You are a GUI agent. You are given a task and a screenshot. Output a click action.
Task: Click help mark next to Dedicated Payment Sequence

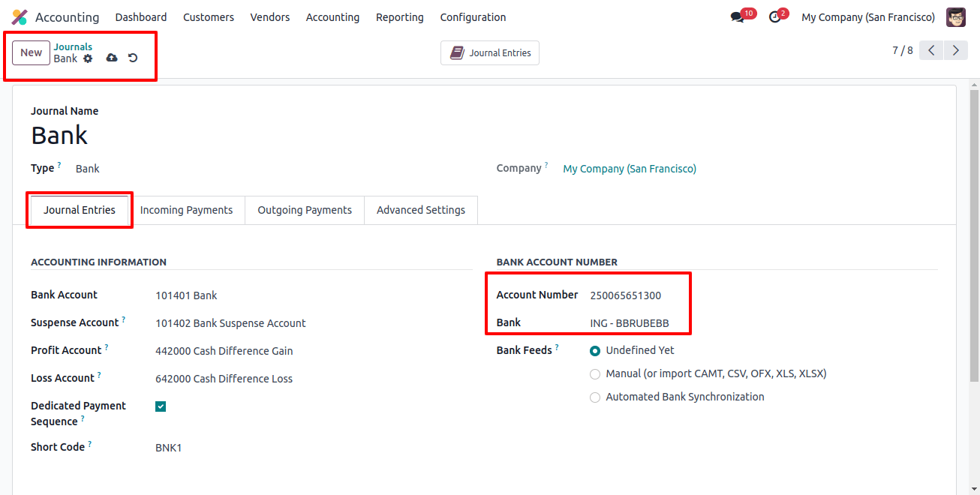point(83,418)
